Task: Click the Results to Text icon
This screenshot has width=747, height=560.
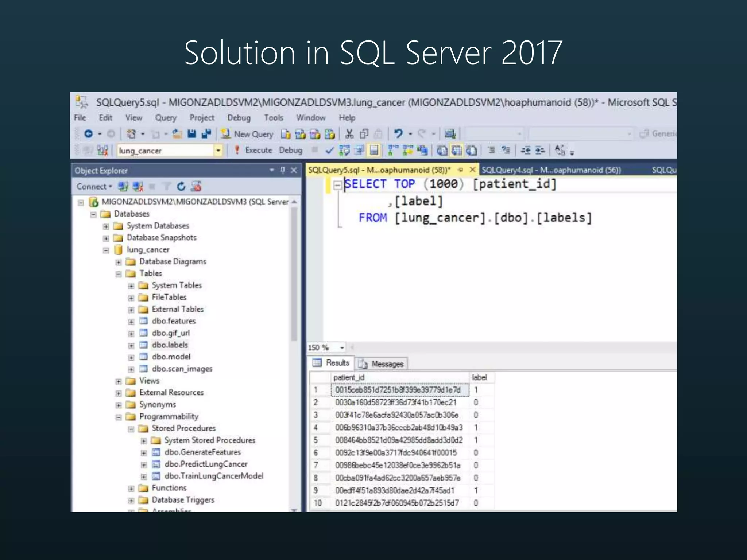Action: pyautogui.click(x=442, y=150)
